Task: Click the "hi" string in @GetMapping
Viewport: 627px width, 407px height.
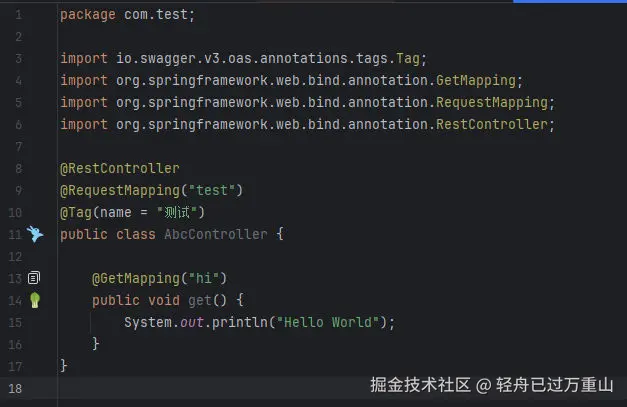Action: point(204,278)
